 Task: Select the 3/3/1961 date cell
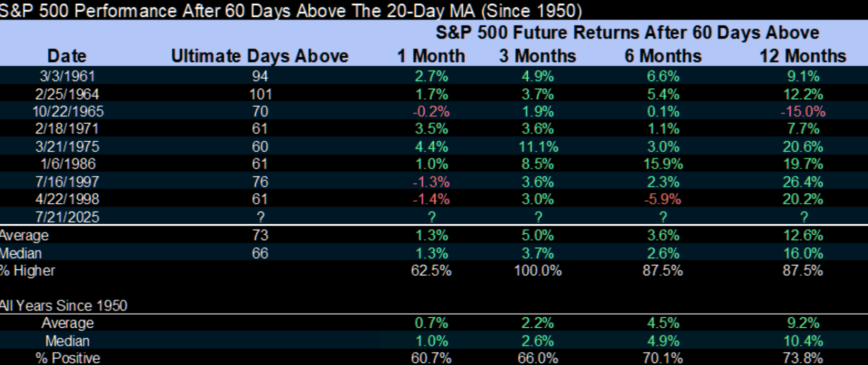[x=67, y=76]
